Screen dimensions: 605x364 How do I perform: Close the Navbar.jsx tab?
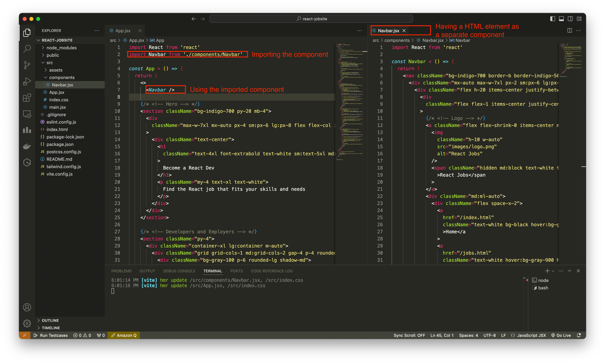coord(404,31)
